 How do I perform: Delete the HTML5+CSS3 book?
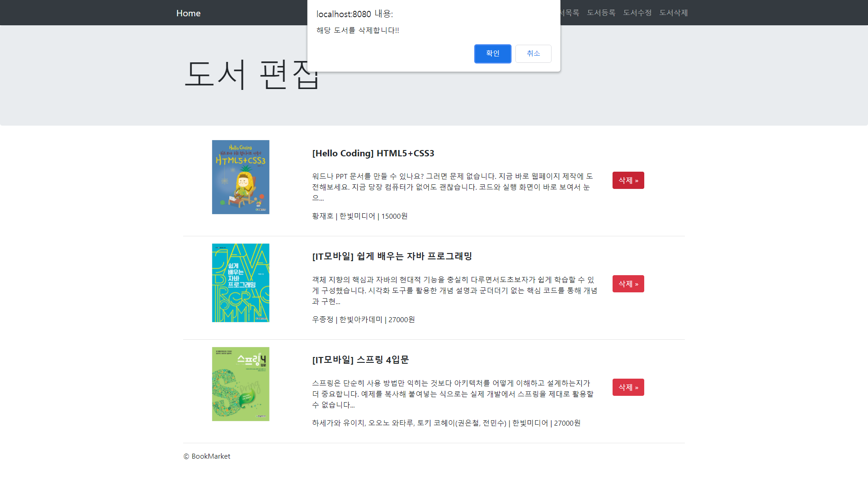click(628, 180)
